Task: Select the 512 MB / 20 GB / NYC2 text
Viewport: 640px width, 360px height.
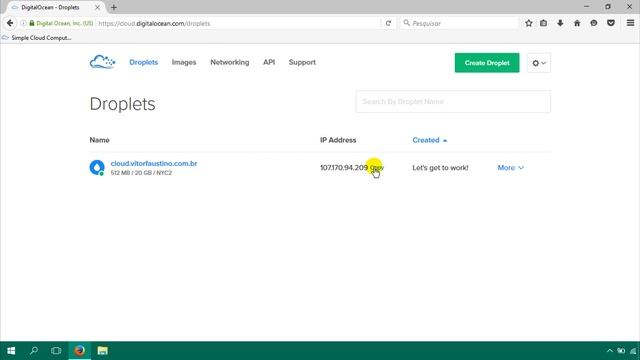Action: click(x=141, y=173)
